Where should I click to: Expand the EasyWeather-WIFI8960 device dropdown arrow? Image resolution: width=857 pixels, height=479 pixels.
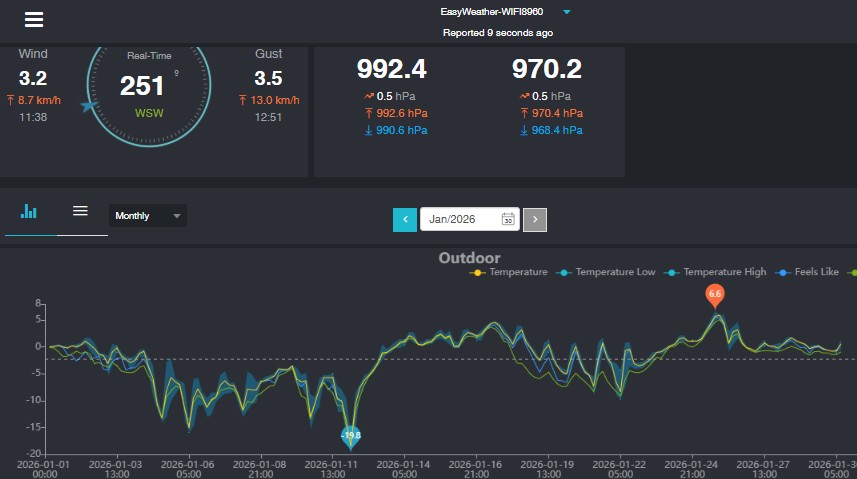tap(567, 12)
